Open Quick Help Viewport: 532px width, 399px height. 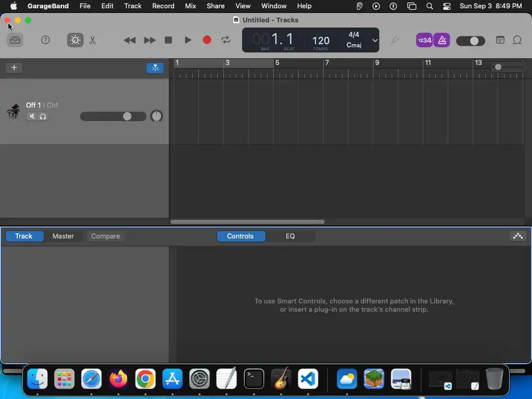coord(46,40)
